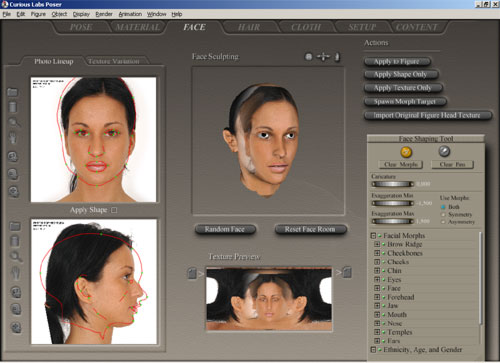The width and height of the screenshot is (500, 363).
Task: Select zoom magnifier for front photo
Action: click(x=14, y=122)
